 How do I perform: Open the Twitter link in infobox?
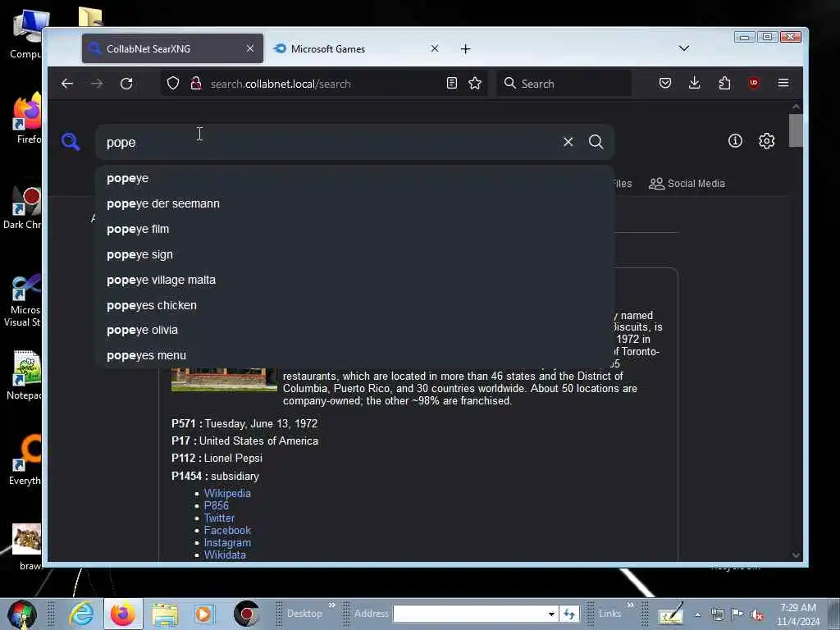[x=219, y=518]
